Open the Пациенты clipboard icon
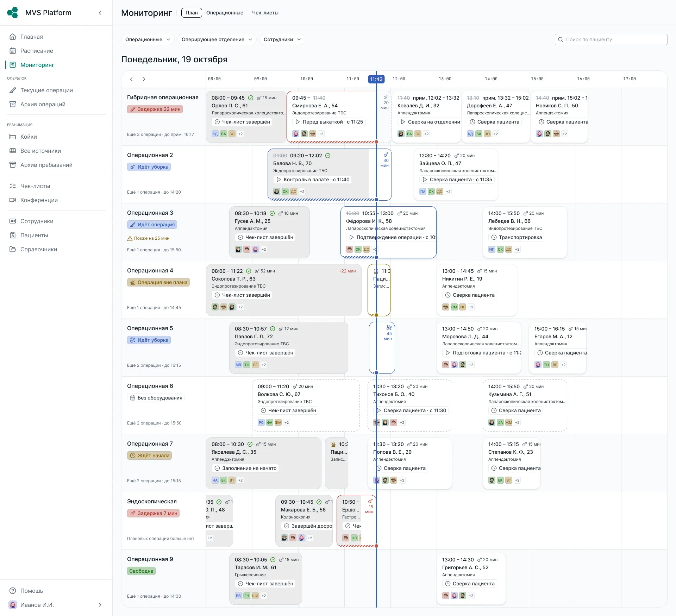The image size is (676, 616). point(13,235)
